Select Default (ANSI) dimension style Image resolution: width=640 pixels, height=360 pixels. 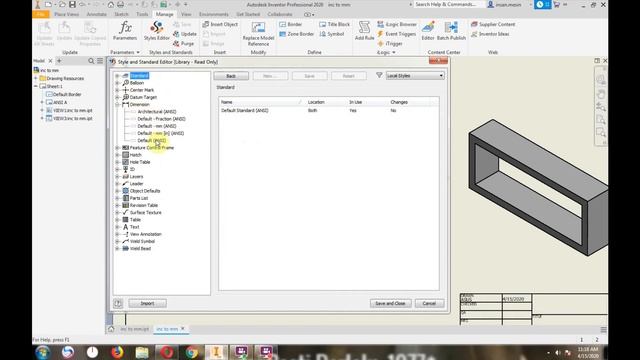coord(151,140)
